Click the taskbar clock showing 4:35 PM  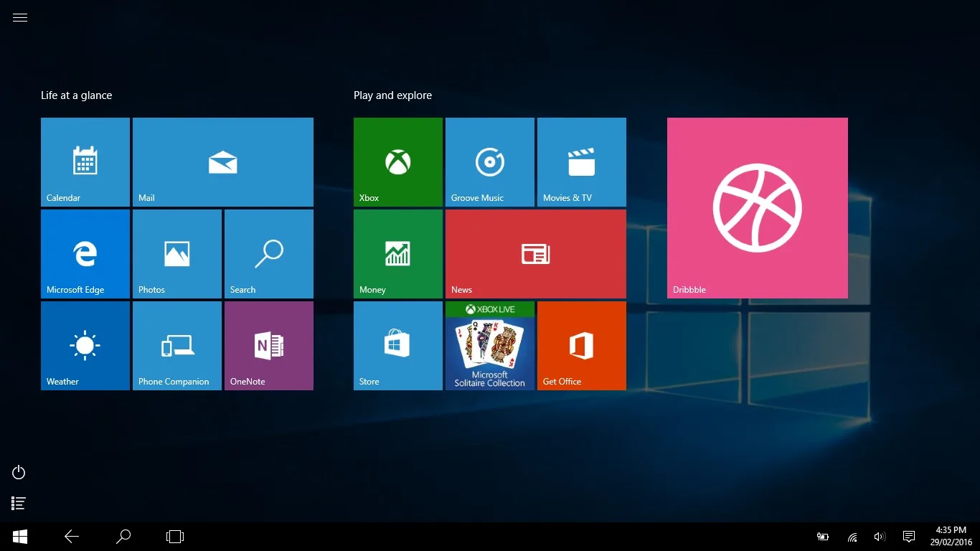tap(951, 537)
